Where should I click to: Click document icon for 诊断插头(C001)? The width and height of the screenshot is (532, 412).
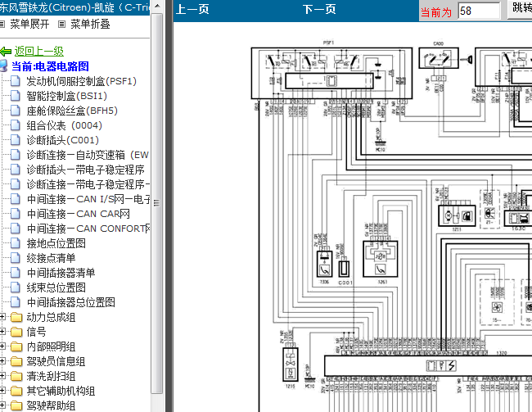[15, 140]
